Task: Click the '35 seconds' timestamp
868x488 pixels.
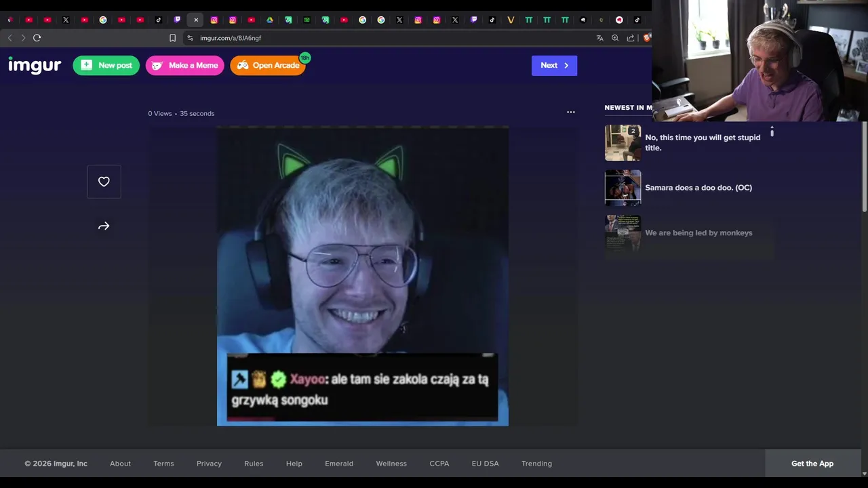Action: pos(197,113)
